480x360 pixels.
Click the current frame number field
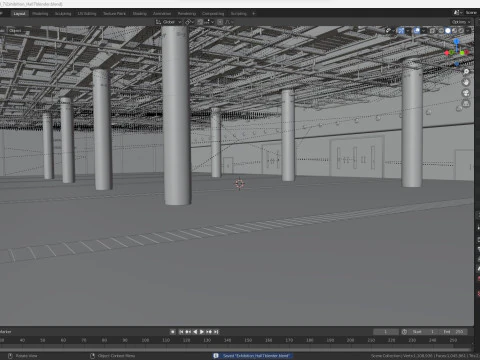[386, 332]
